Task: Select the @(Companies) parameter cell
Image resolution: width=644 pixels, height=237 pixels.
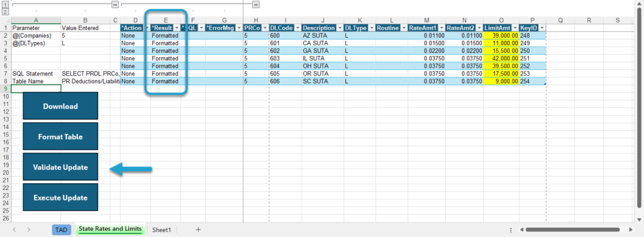Action: [x=36, y=36]
